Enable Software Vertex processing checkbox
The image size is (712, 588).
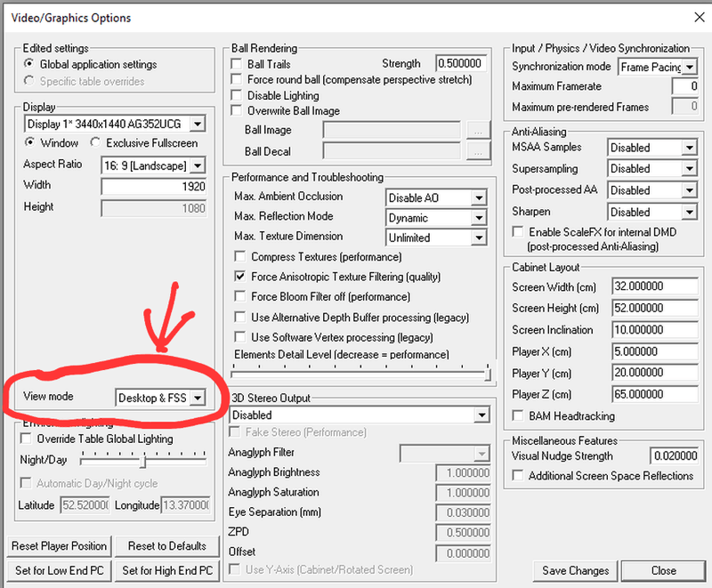[x=240, y=337]
